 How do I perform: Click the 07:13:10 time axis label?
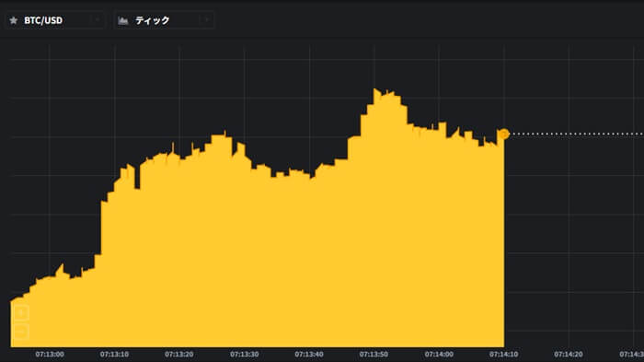click(114, 355)
